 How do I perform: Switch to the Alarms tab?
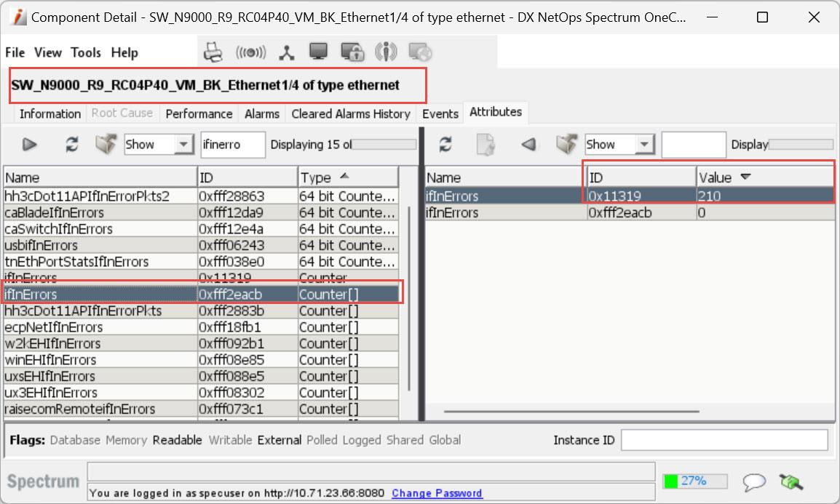pos(262,113)
